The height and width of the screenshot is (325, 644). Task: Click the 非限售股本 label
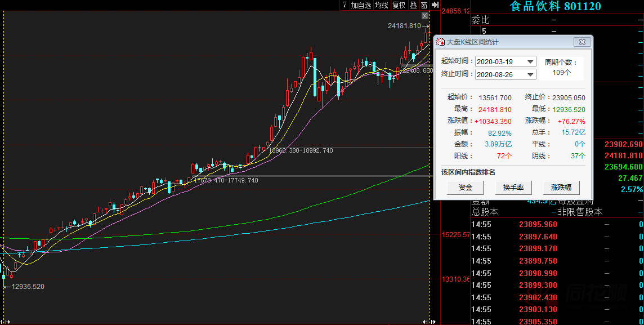click(580, 212)
